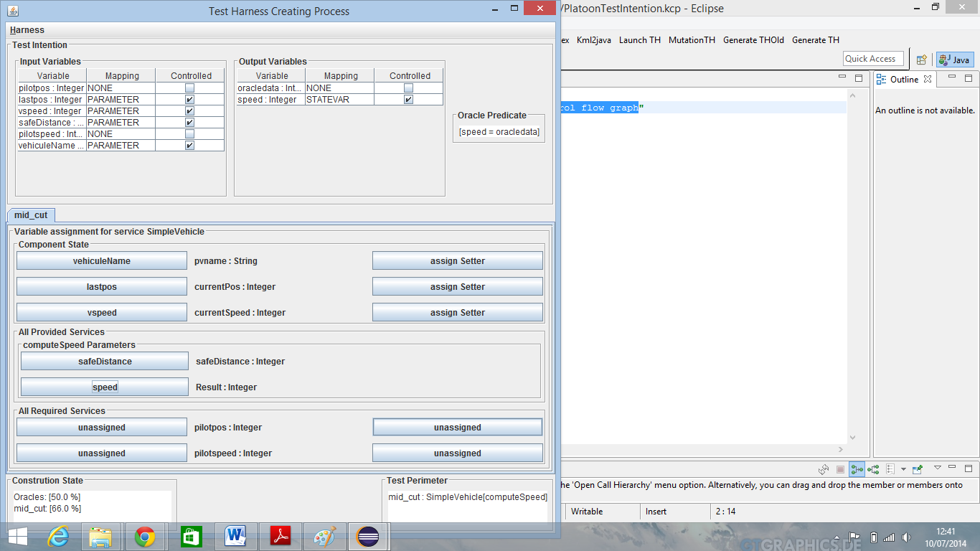Uncheck Controlled checkbox for vspeed

(189, 111)
